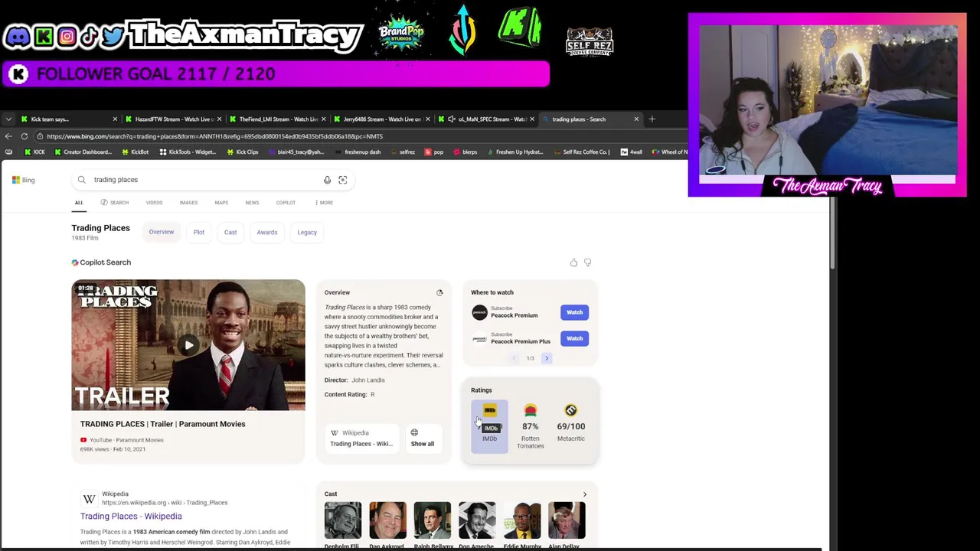Watch on Peacock Premium Plus
This screenshot has height=551, width=980.
tap(574, 338)
